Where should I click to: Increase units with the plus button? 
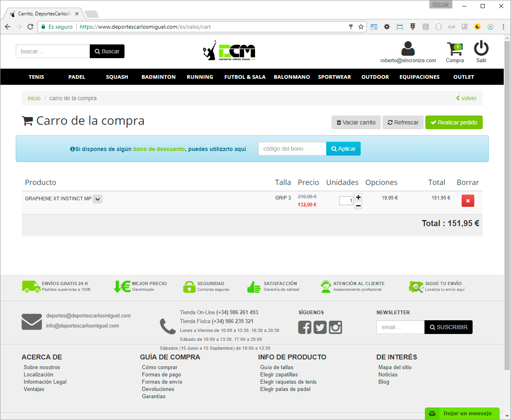click(x=358, y=197)
